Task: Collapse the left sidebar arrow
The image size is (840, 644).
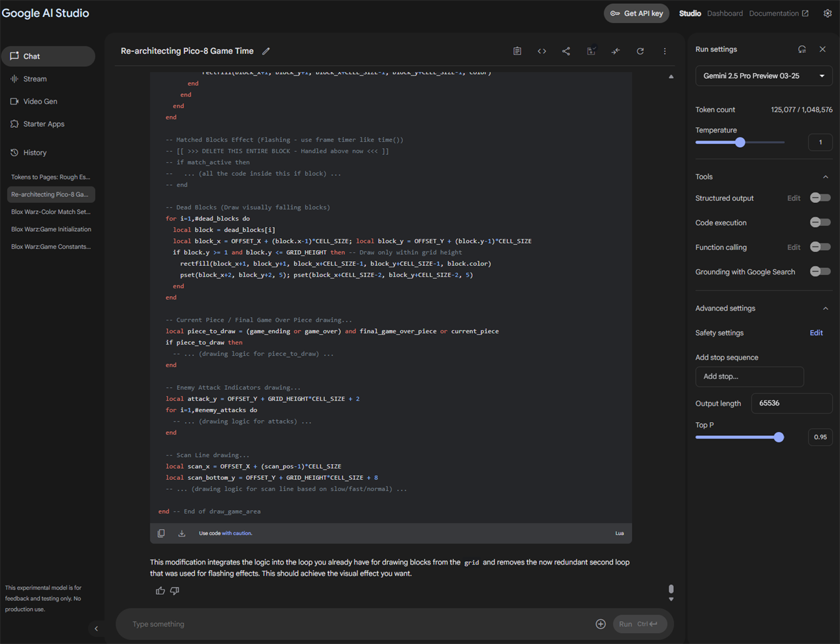Action: (x=96, y=629)
